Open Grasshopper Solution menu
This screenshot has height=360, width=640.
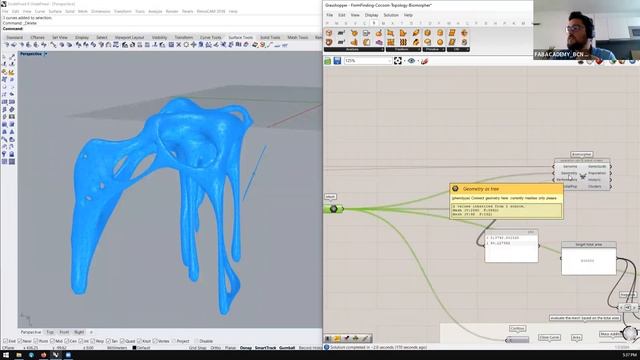(x=391, y=15)
